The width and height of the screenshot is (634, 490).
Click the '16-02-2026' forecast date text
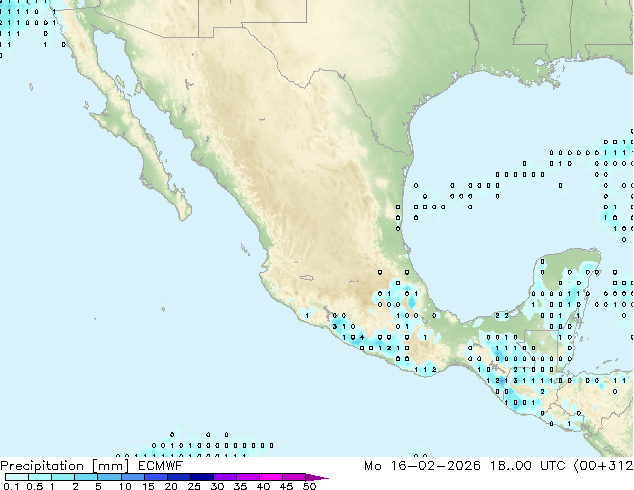point(435,466)
